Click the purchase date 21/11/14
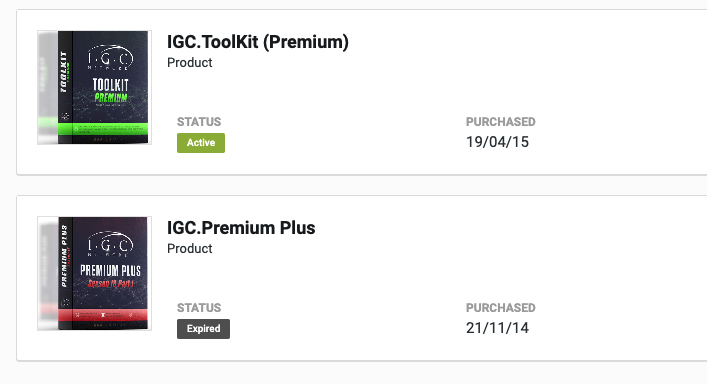Screen dimensions: 707x384 [497, 328]
